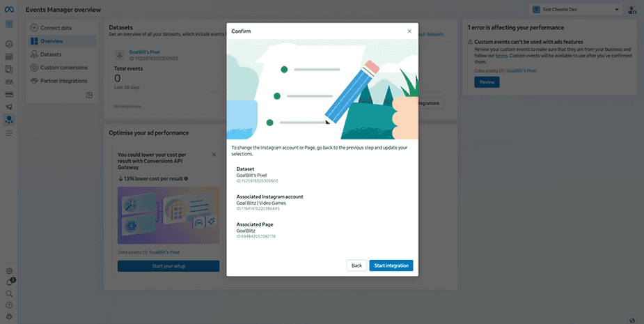This screenshot has width=644, height=324.
Task: Select Overview in navigation
Action: click(x=62, y=41)
